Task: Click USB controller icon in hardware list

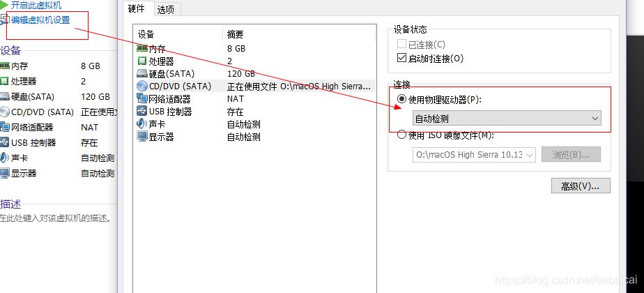Action: pos(142,112)
